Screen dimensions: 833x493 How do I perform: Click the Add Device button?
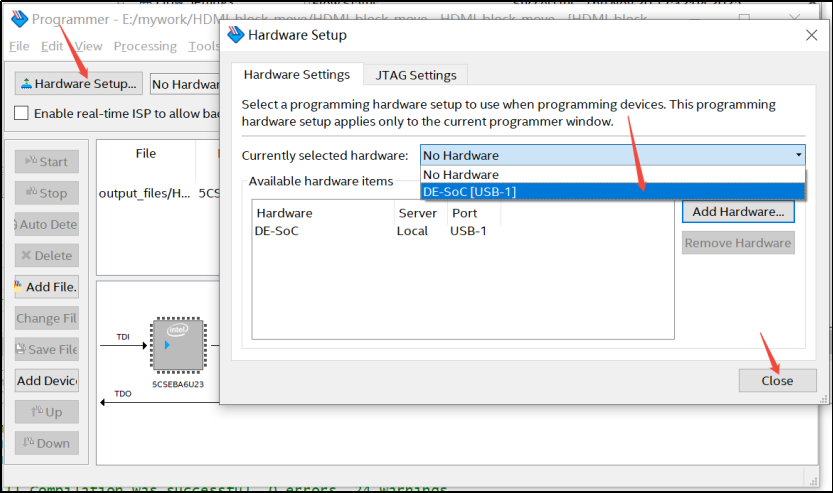(x=47, y=380)
